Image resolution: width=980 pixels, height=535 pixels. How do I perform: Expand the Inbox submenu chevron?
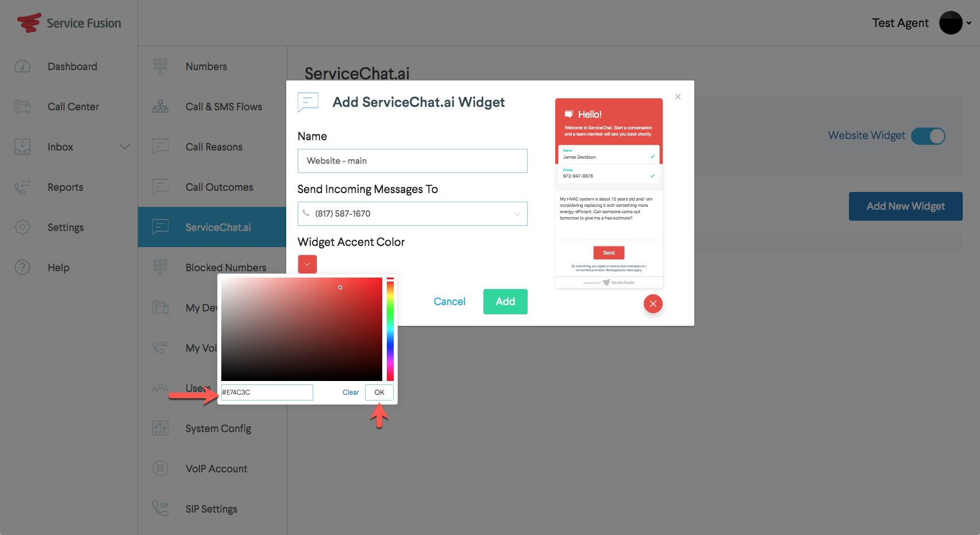tap(125, 147)
